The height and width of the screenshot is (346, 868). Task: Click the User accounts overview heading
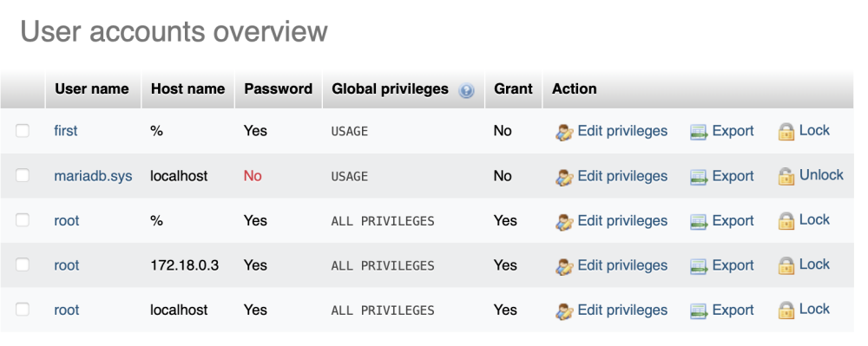(174, 31)
